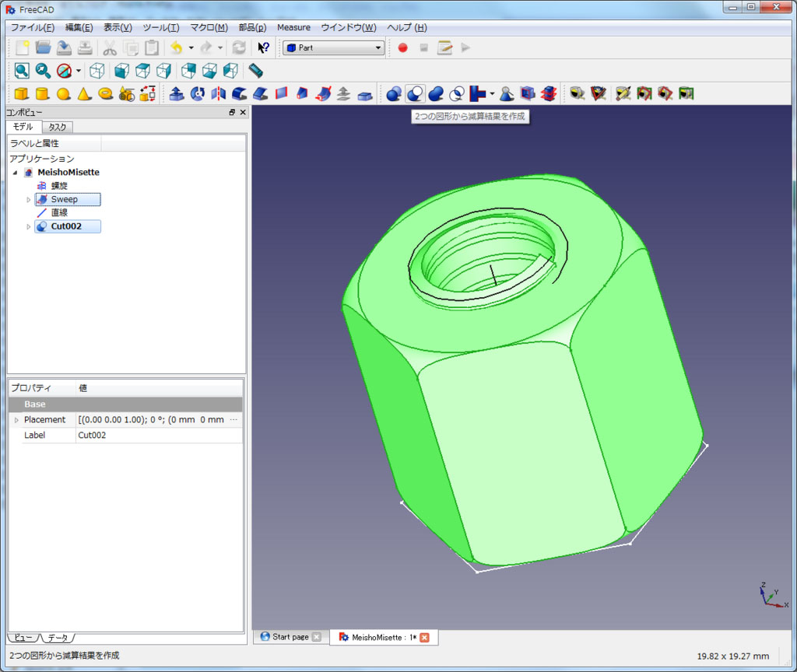Expand the Sweep tree item
Screen dimensions: 797x672
29,200
